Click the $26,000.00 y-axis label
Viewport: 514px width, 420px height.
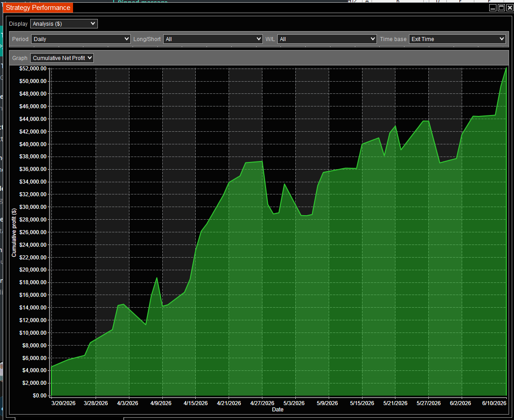[x=33, y=232]
